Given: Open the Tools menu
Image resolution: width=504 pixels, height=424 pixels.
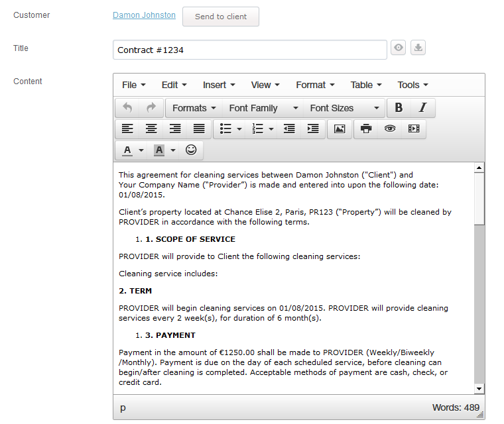Looking at the screenshot, I should pyautogui.click(x=412, y=85).
